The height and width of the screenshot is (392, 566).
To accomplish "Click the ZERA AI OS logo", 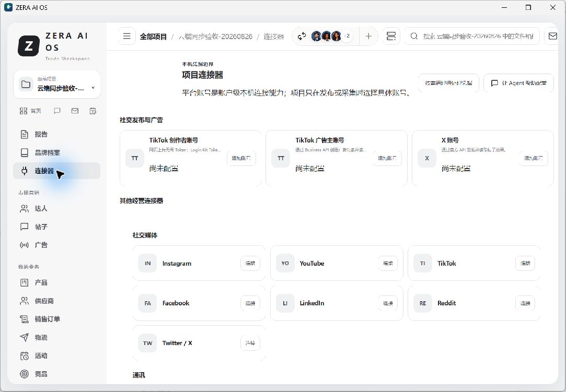I will [x=29, y=46].
